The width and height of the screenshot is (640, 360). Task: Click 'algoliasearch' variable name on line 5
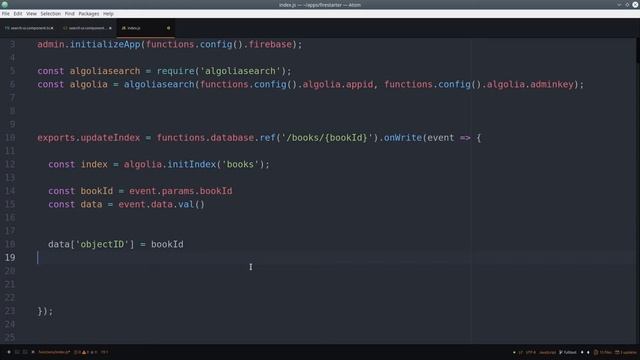tap(104, 71)
